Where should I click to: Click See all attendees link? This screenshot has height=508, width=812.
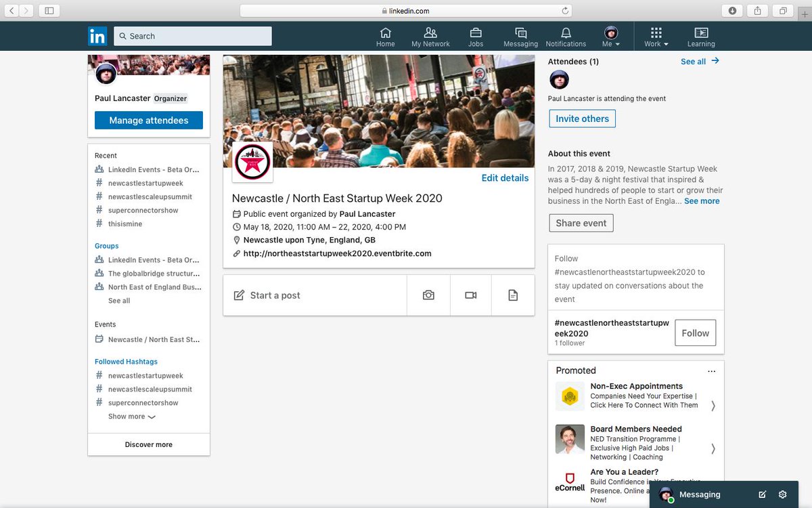[700, 61]
